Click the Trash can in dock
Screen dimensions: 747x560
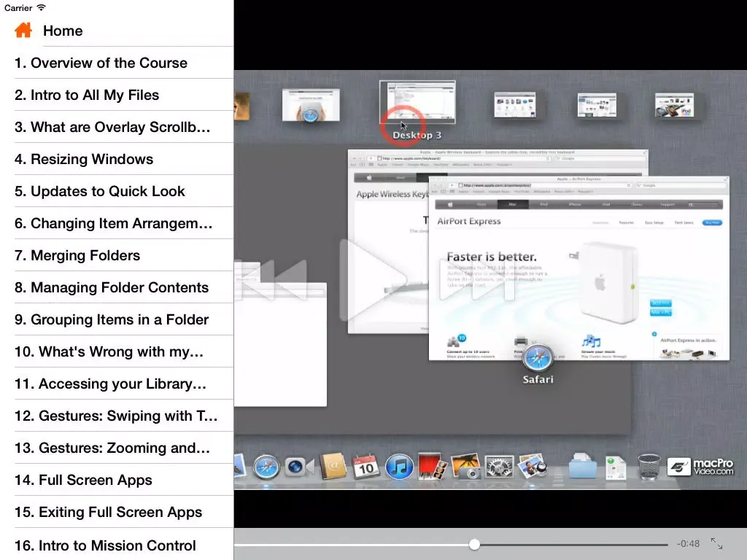(x=649, y=467)
